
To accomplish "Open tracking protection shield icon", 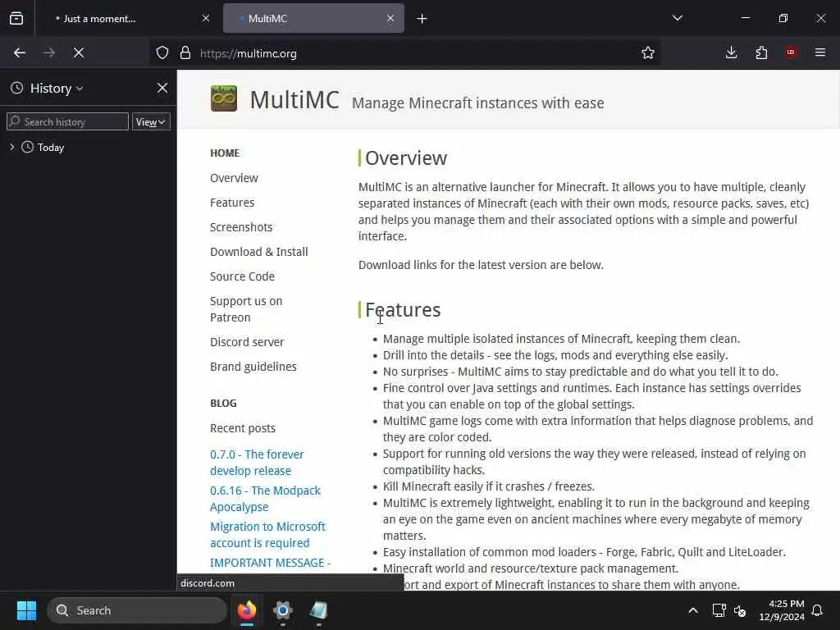I will (x=162, y=52).
